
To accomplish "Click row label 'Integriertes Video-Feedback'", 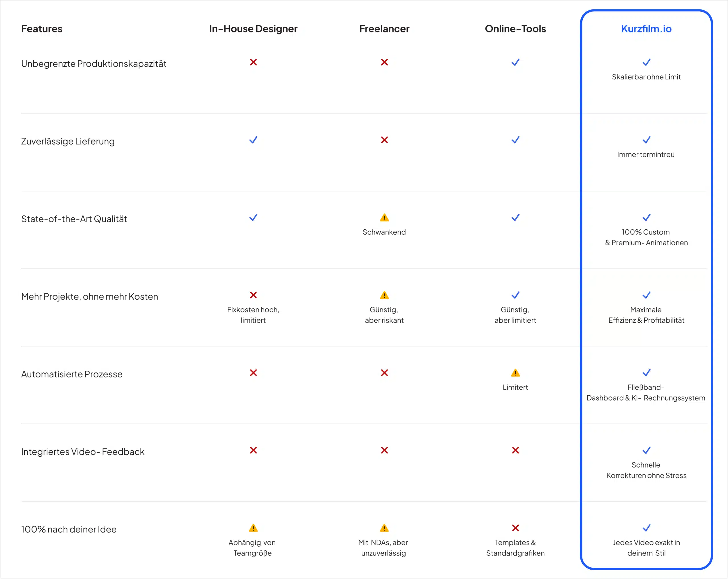I will point(83,452).
